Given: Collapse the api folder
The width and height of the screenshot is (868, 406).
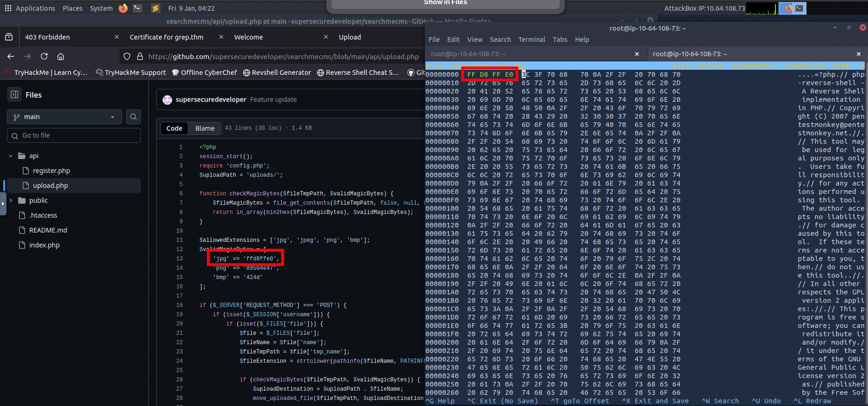Looking at the screenshot, I should coord(11,156).
